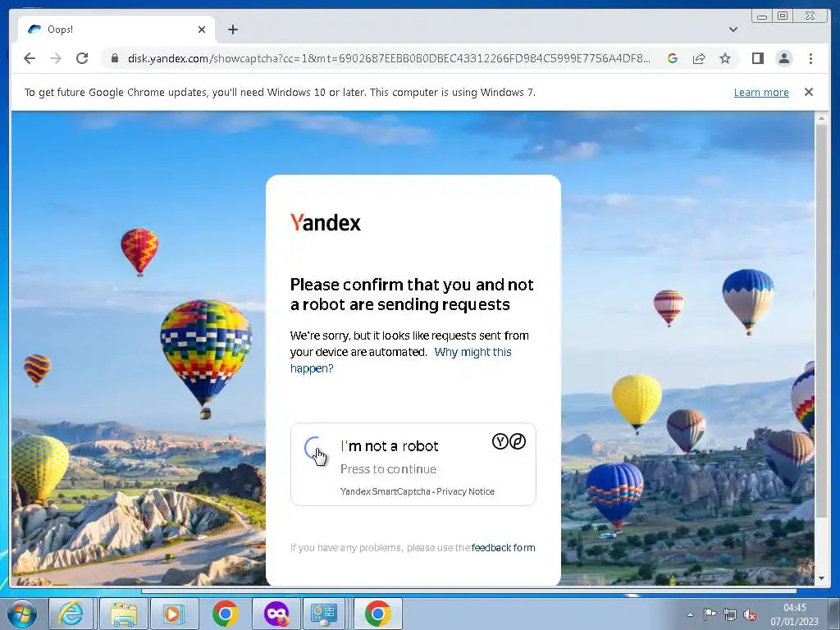The image size is (840, 630).
Task: Click the Yandex SmartCaptcha link
Action: 385,491
